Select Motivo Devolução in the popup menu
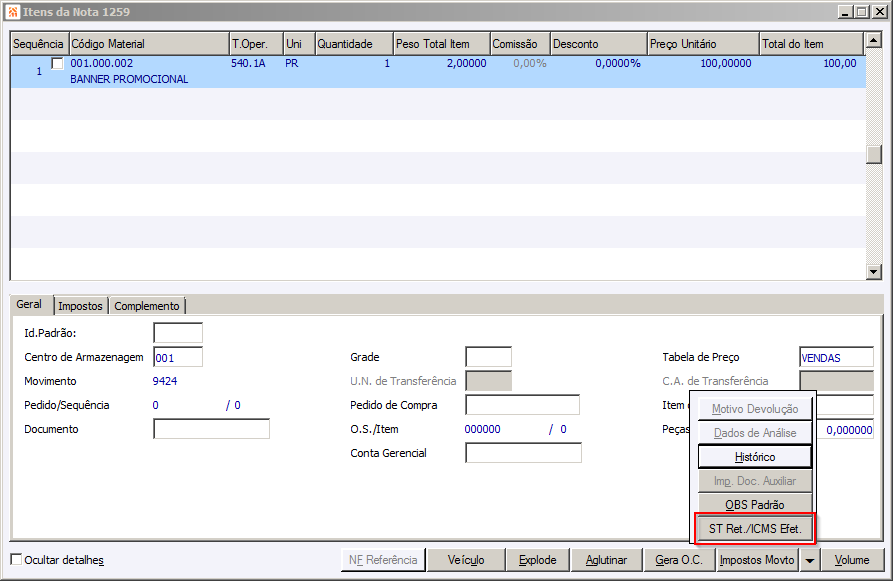This screenshot has height=581, width=893. coord(755,409)
